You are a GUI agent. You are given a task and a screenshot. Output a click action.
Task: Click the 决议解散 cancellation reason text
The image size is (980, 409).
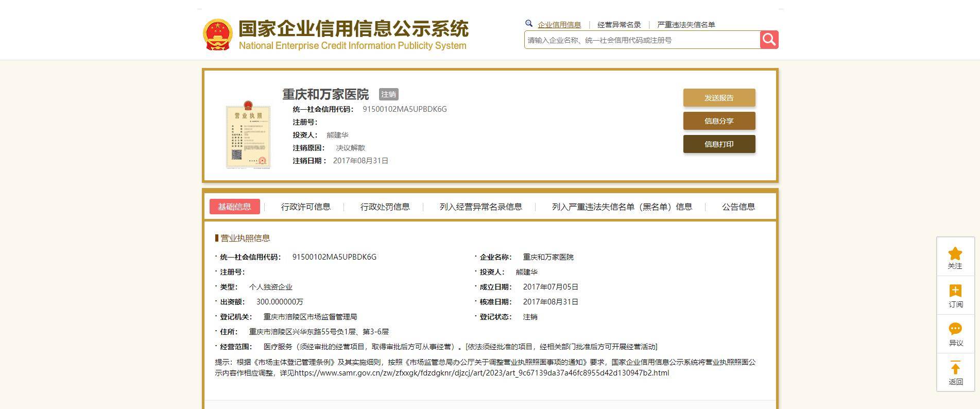click(350, 148)
